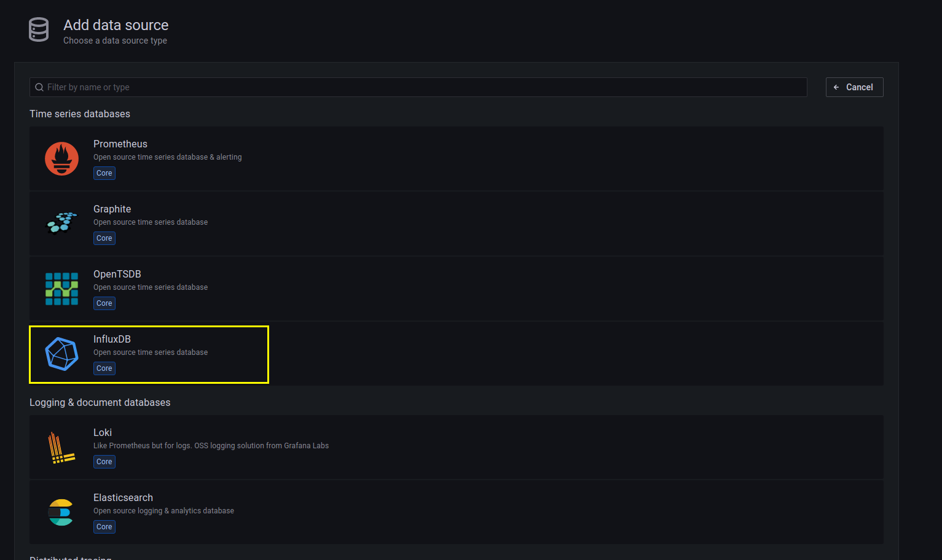Viewport: 942px width, 560px height.
Task: Focus the Filter by name or type field
Action: (418, 87)
